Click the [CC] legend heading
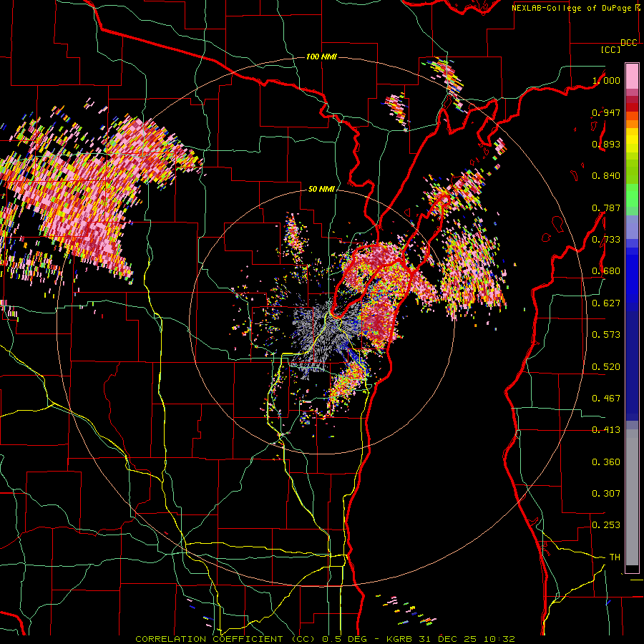 (611, 49)
